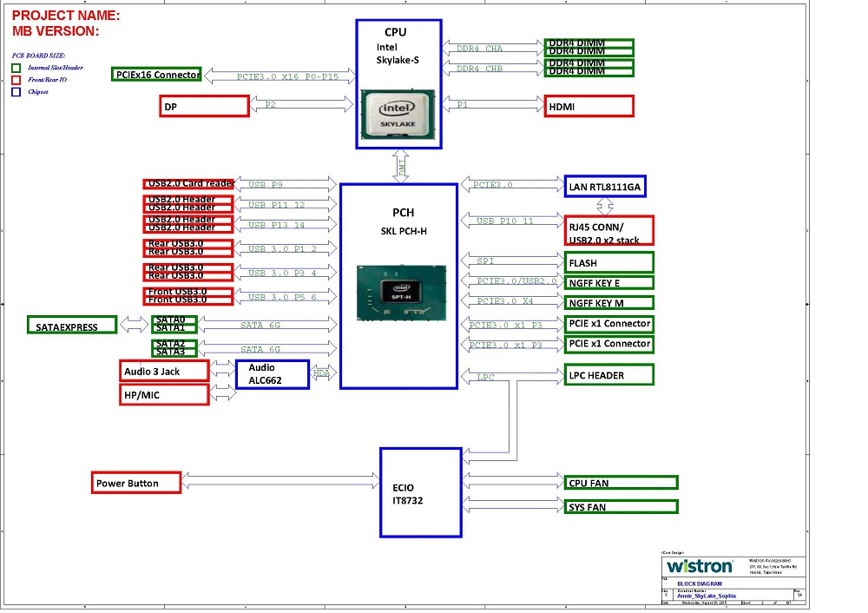Select the NGFF KEY M block
The height and width of the screenshot is (613, 868).
pos(609,303)
